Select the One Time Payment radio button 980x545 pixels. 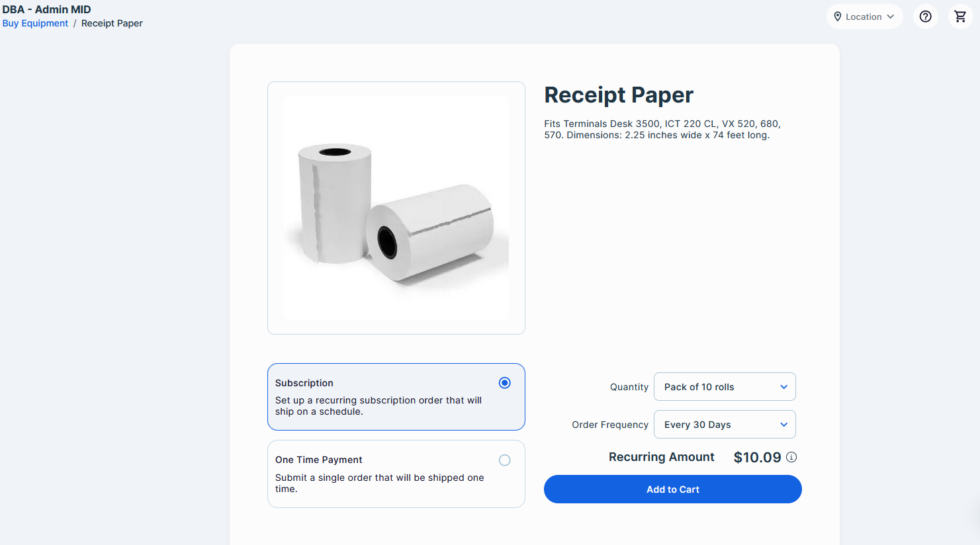[x=505, y=460]
